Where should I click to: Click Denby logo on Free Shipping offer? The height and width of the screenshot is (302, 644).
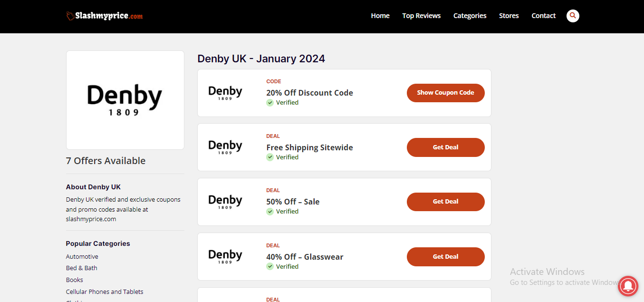[x=225, y=147]
